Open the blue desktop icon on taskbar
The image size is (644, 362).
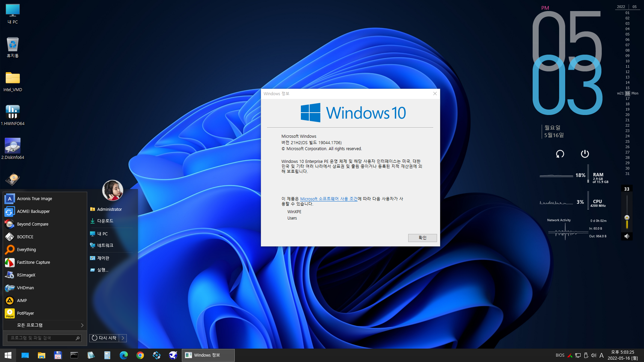pyautogui.click(x=25, y=355)
